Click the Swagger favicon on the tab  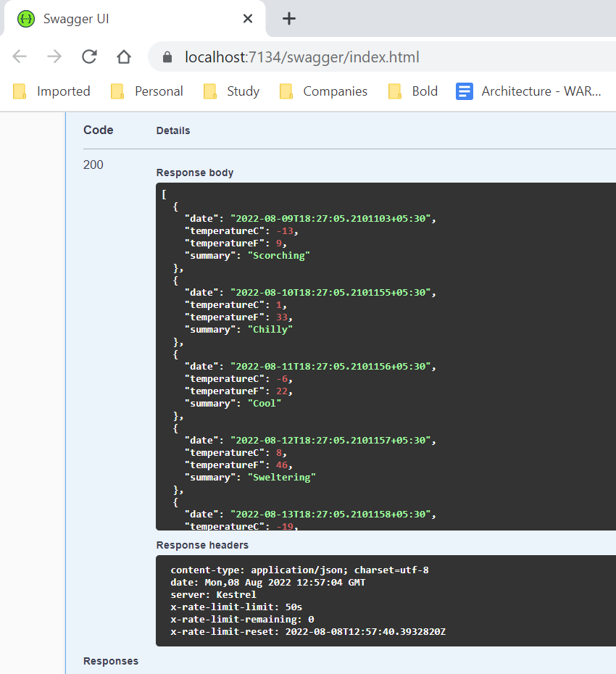[26, 19]
